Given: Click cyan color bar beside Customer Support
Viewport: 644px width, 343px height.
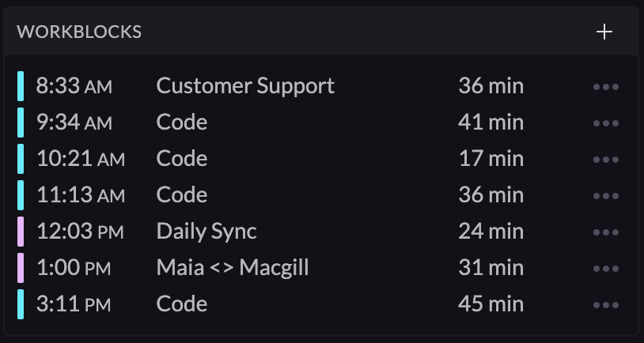Looking at the screenshot, I should pos(21,86).
